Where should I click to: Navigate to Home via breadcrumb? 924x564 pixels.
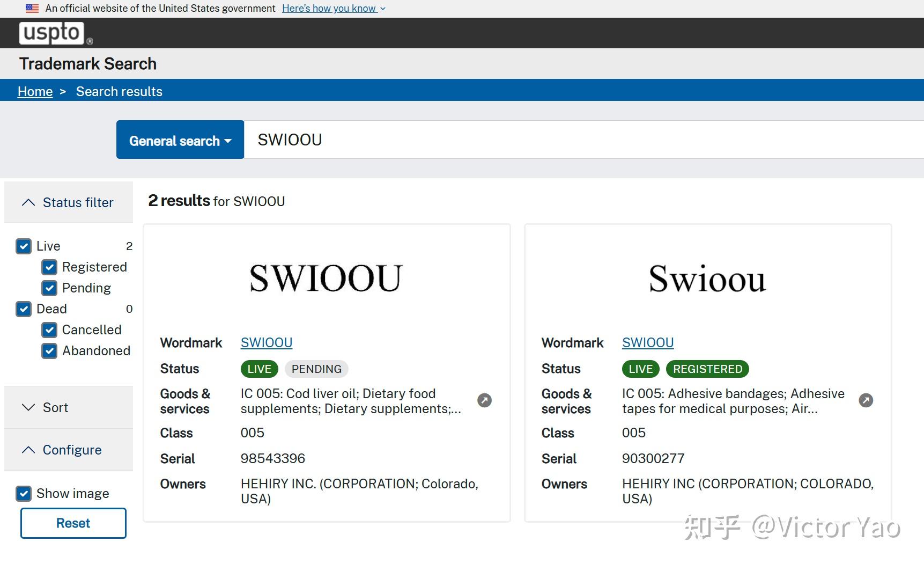point(35,91)
